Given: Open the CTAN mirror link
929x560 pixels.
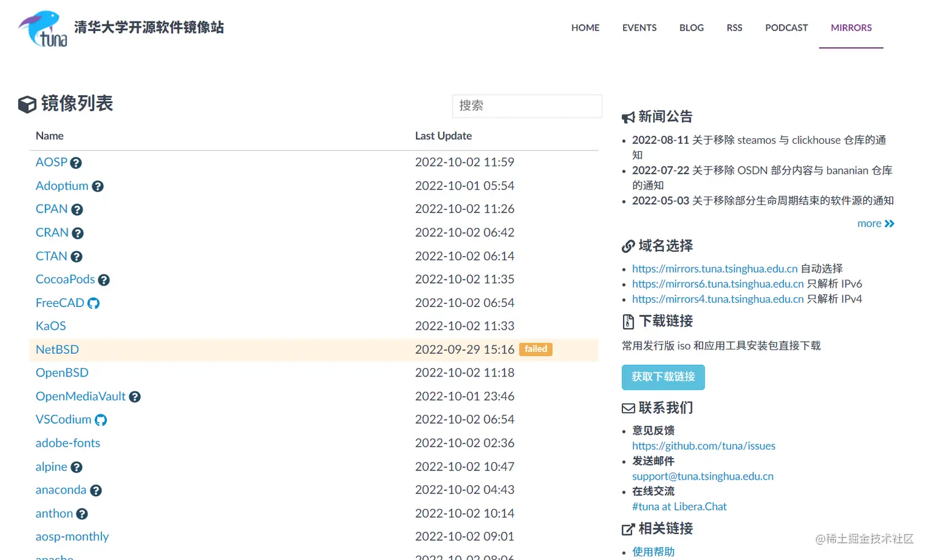Looking at the screenshot, I should [x=51, y=255].
